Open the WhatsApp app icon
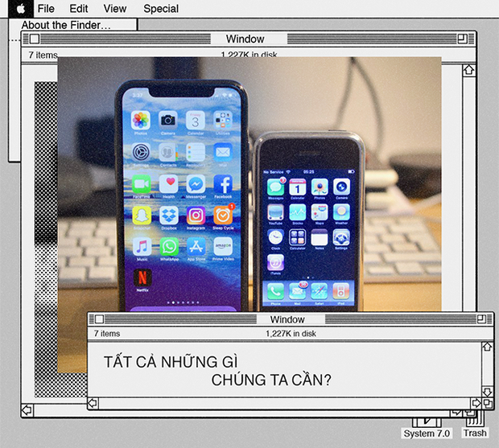The height and width of the screenshot is (448, 499). pos(169,246)
